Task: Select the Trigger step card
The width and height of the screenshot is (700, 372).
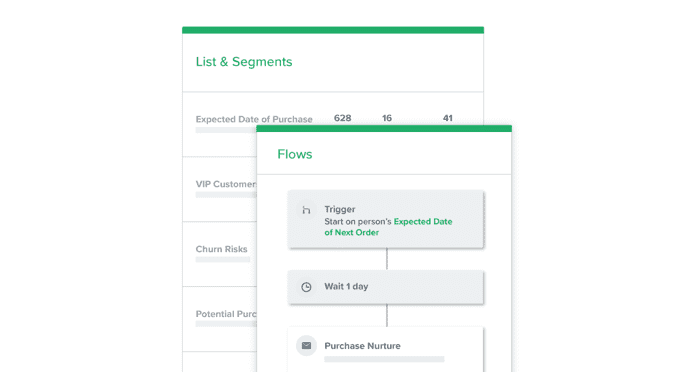Action: point(386,219)
